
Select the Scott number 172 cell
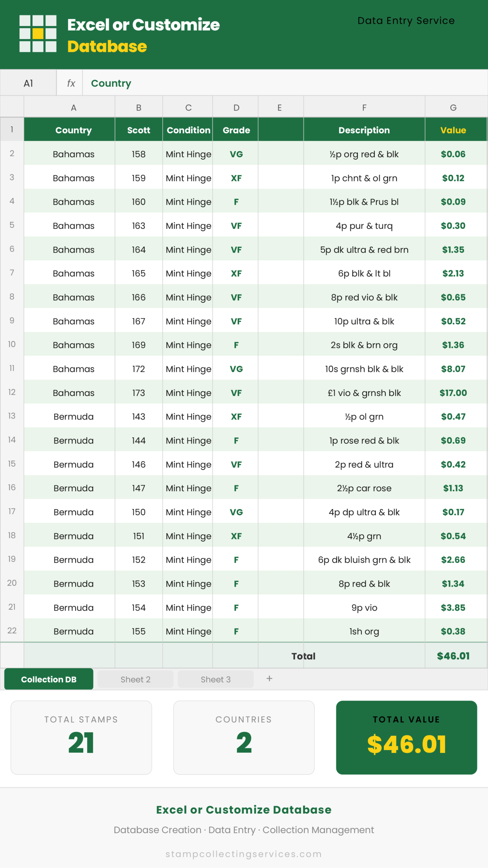tap(139, 369)
